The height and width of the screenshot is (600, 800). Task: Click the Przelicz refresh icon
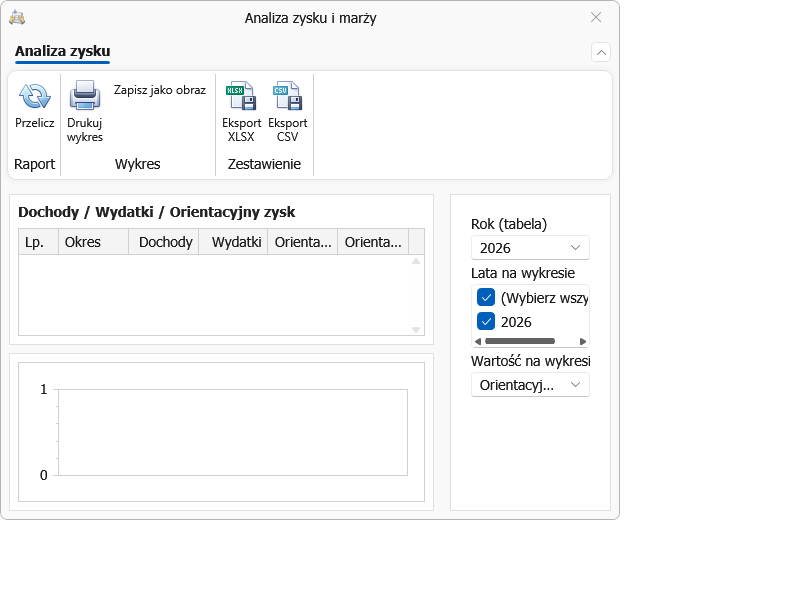(35, 96)
